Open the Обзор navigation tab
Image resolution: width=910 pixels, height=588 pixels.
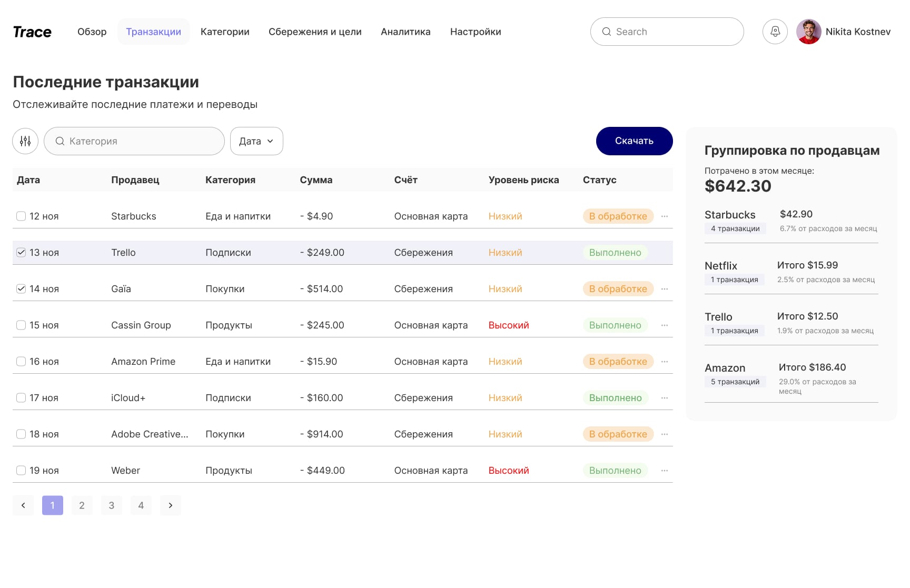(92, 32)
